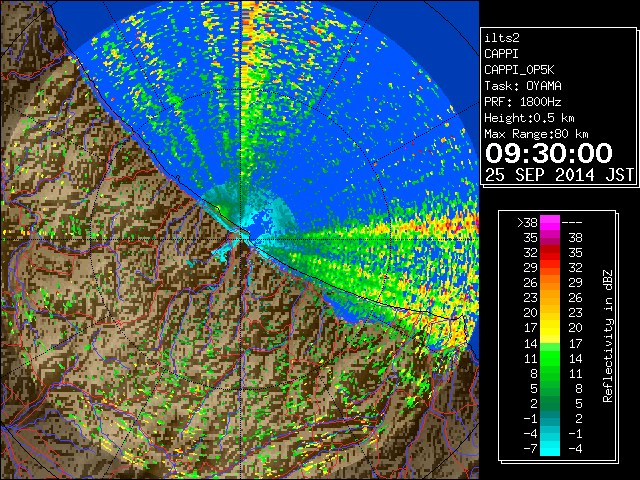The height and width of the screenshot is (480, 640).
Task: Click the '25 SEP 2014 JST' date
Action: coord(559,175)
